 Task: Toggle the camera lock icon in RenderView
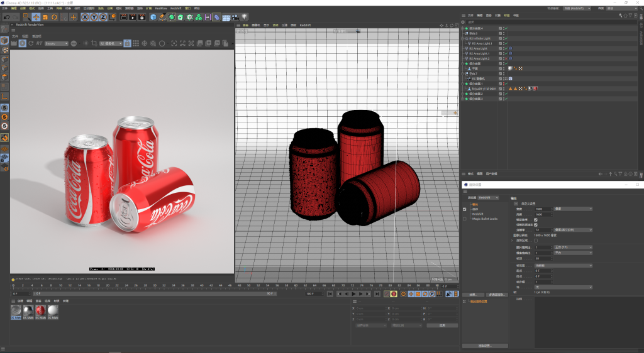127,43
